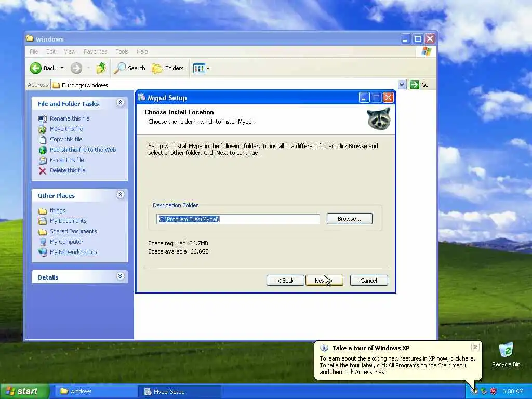This screenshot has width=532, height=399.
Task: Collapse the Other Places panel
Action: coord(121,195)
